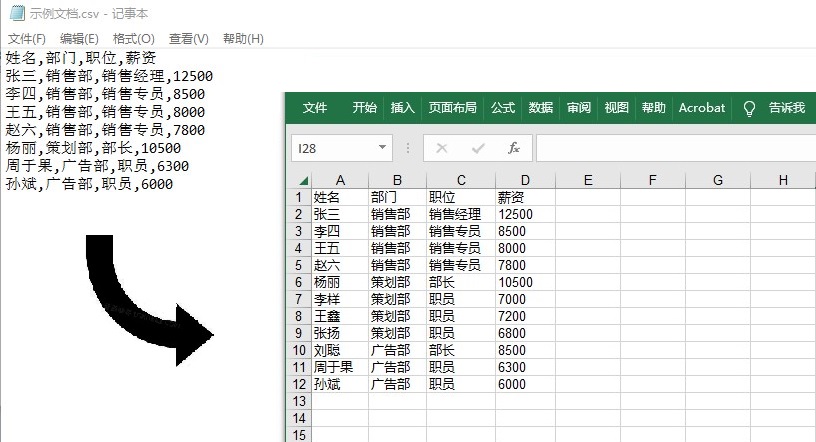Viewport: 816px width, 442px height.
Task: Select column D header
Action: point(525,180)
